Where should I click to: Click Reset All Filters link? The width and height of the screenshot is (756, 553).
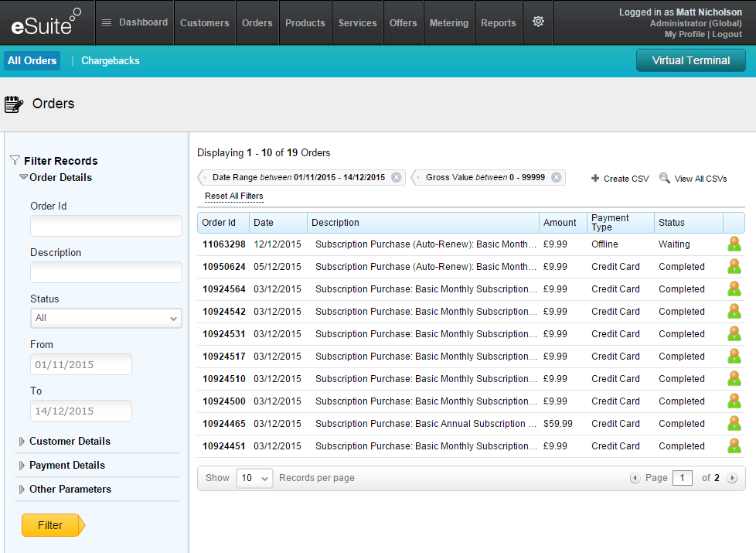233,196
